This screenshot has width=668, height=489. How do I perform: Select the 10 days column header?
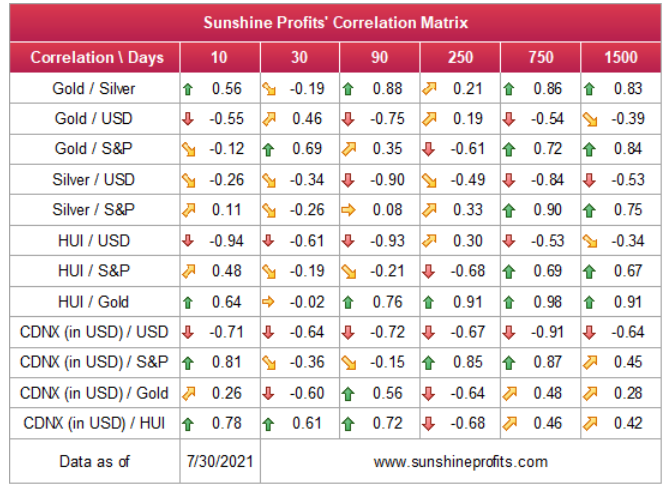point(219,58)
